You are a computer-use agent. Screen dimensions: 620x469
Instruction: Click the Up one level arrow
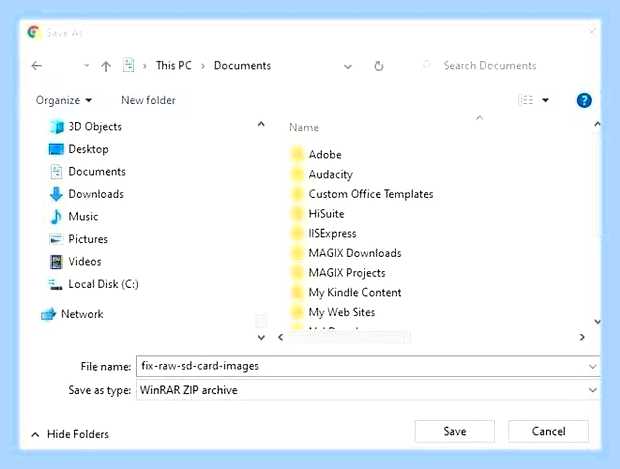[x=106, y=66]
